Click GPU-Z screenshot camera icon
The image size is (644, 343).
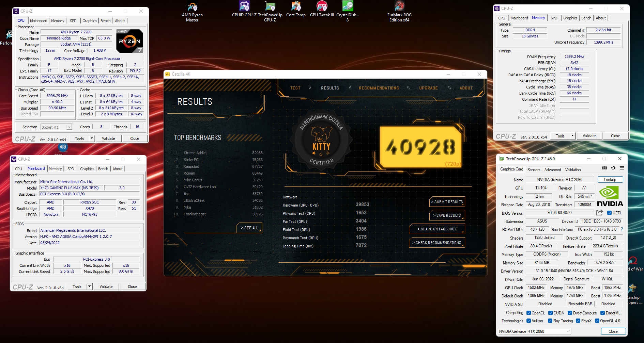[x=604, y=168]
